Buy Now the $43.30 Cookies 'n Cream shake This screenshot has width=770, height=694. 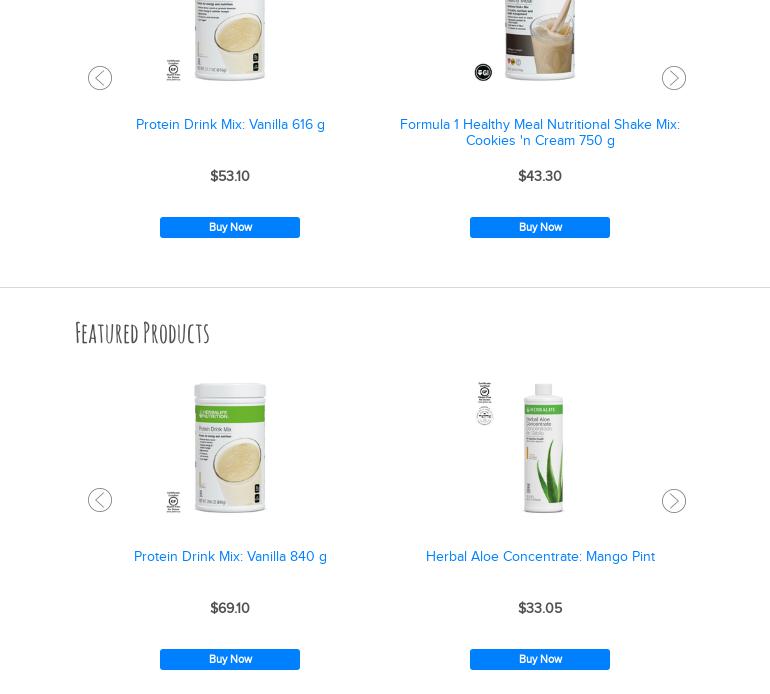(540, 227)
